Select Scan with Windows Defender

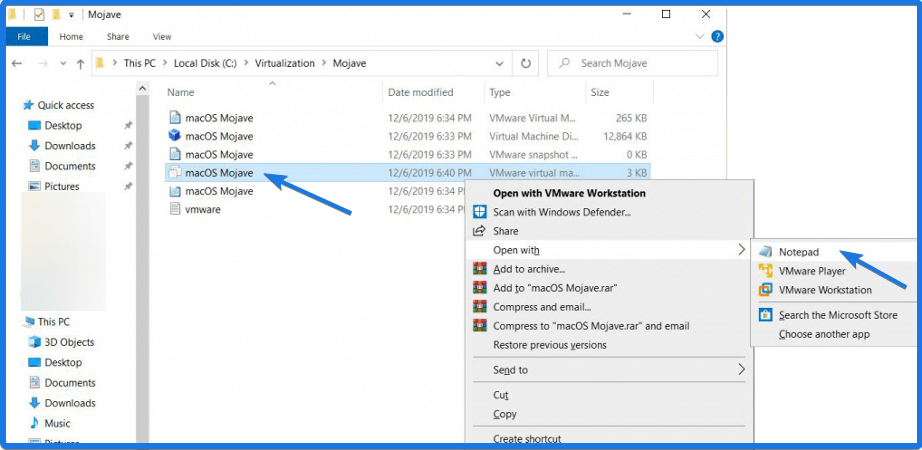562,212
